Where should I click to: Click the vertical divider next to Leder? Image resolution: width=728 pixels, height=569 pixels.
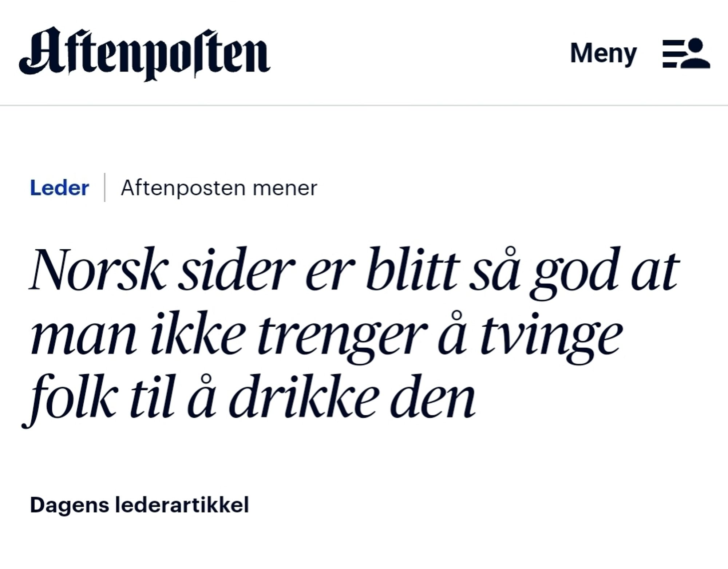[105, 187]
